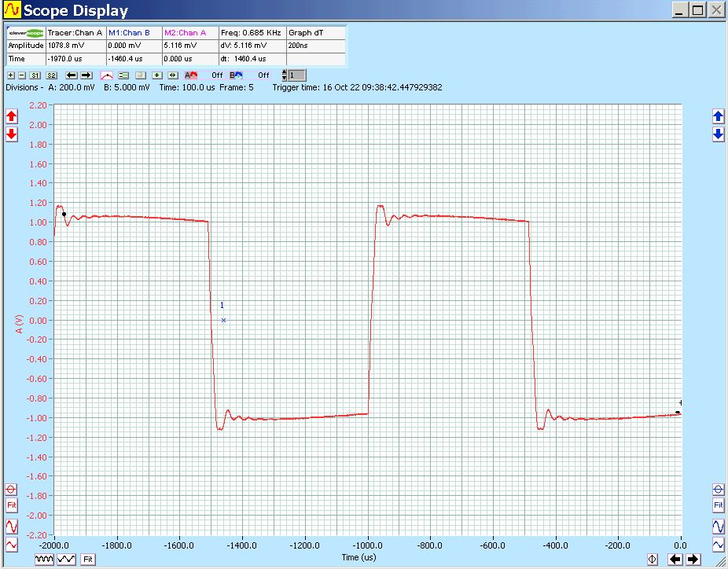Click the Scope Display title bar icon

12,9
